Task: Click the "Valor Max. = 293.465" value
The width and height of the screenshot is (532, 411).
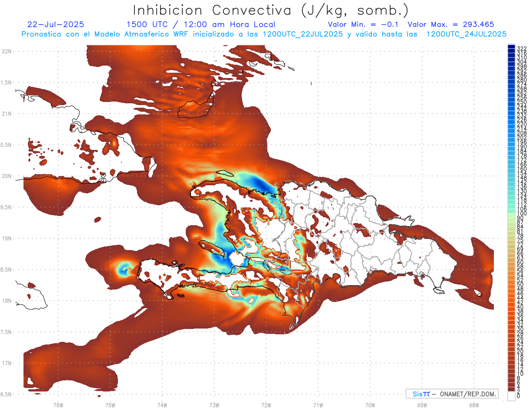Action: click(451, 24)
